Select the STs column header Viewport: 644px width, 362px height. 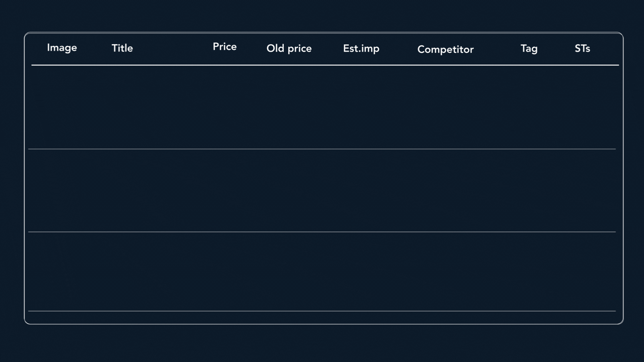[582, 49]
